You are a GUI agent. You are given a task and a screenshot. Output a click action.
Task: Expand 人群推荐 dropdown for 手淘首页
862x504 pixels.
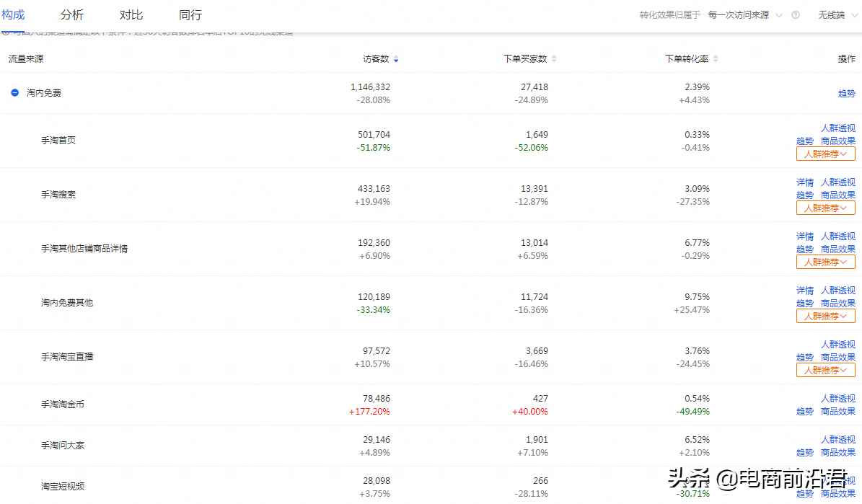pos(825,154)
